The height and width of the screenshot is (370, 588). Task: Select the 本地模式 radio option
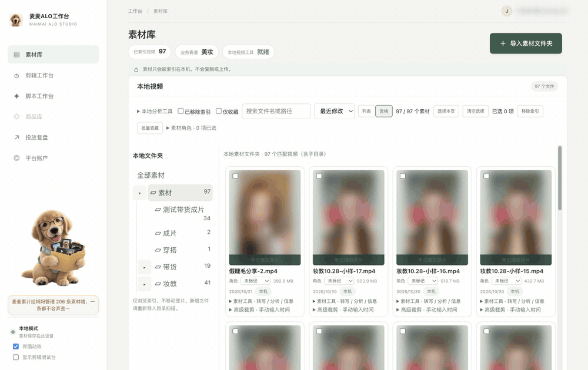(x=13, y=332)
